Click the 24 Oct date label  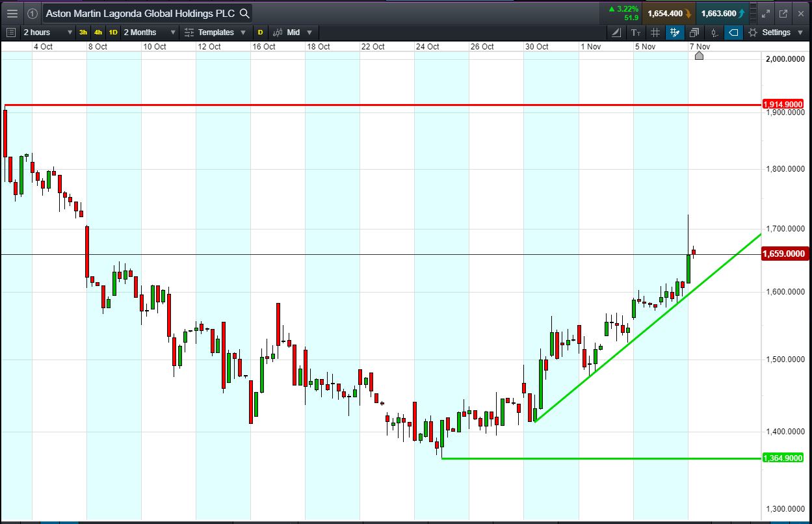(x=428, y=46)
